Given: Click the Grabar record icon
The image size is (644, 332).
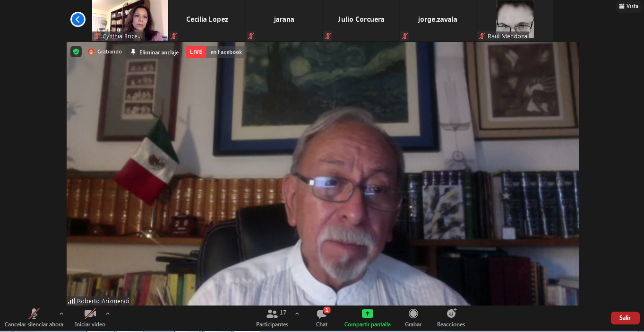Looking at the screenshot, I should pyautogui.click(x=413, y=314).
